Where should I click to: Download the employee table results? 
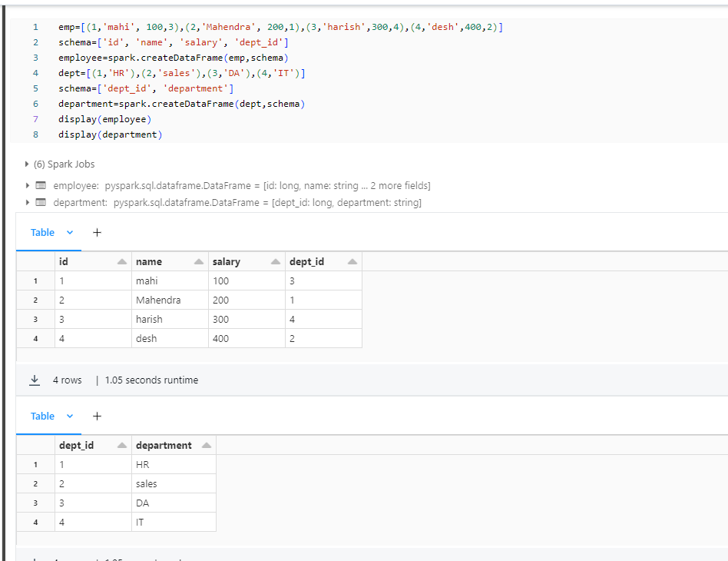35,380
